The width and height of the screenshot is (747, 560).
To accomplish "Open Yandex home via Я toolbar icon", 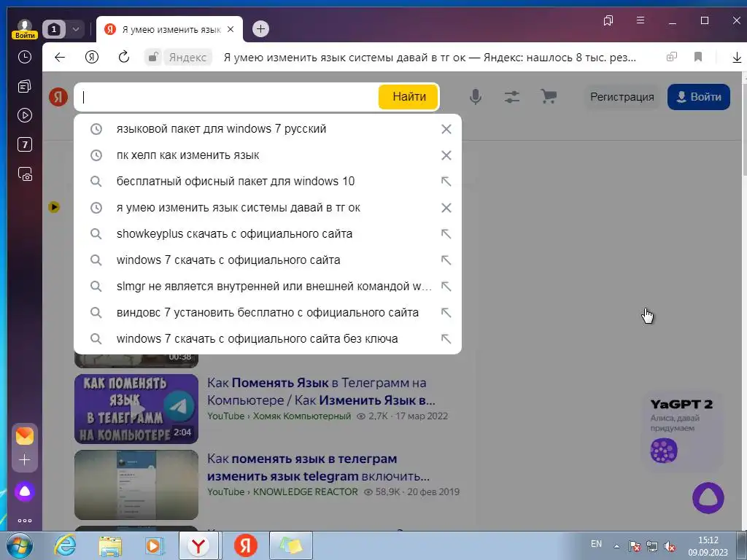I will coord(91,58).
